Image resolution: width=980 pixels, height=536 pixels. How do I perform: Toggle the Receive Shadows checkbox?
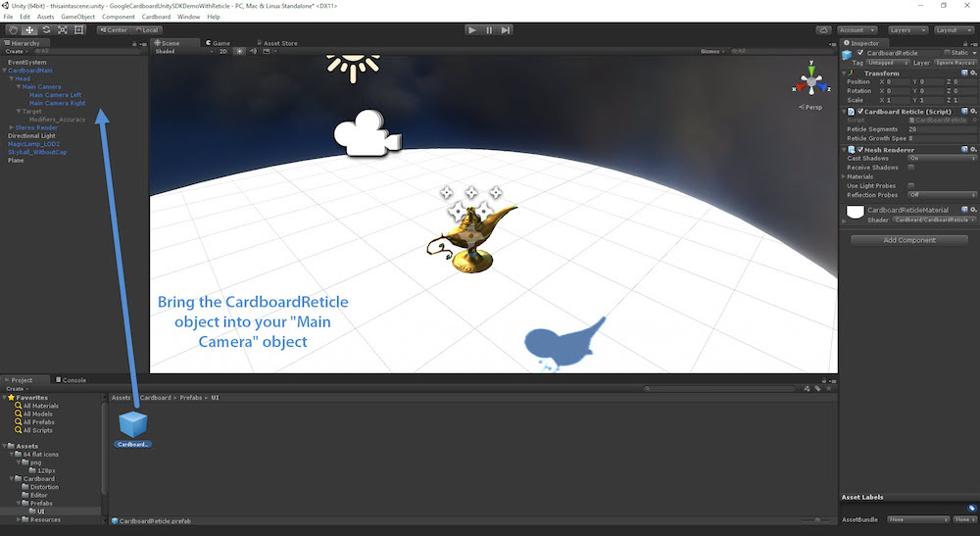tap(911, 168)
